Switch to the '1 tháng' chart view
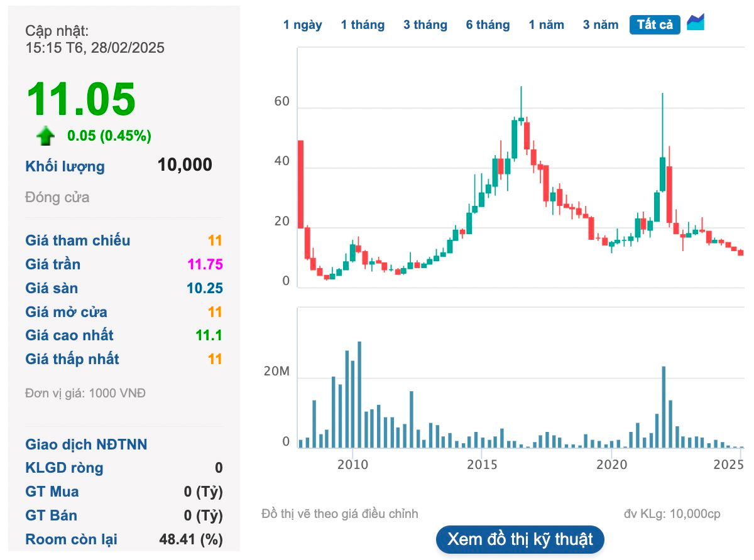 (363, 24)
